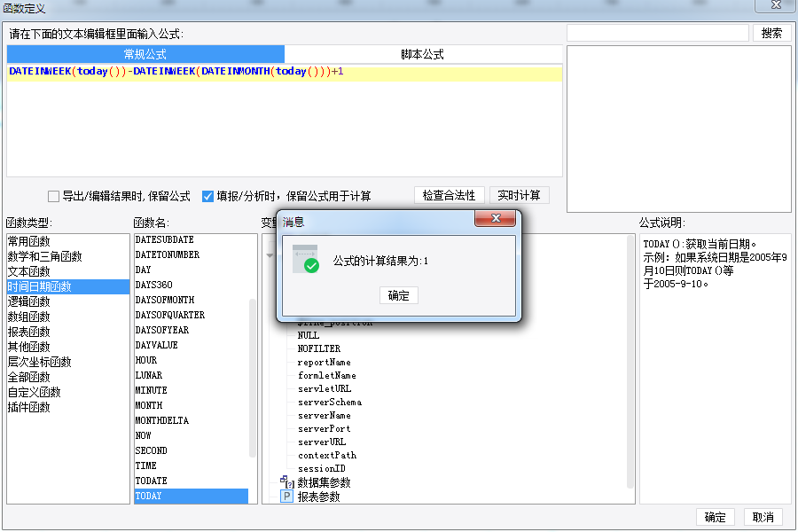Image resolution: width=798 pixels, height=532 pixels.
Task: Click 取消 button
Action: click(763, 517)
